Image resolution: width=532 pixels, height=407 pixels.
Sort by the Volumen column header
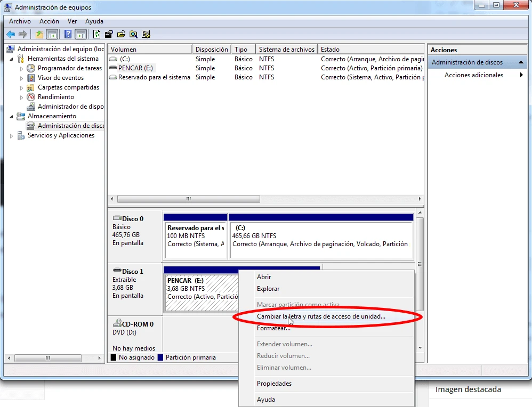pos(150,50)
